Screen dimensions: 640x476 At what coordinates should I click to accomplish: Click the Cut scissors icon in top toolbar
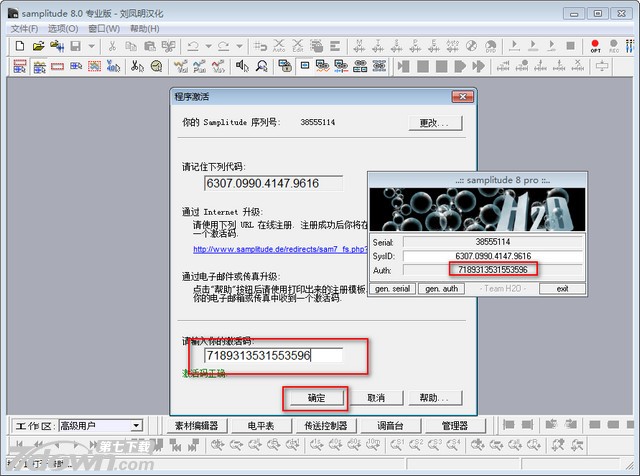point(112,46)
